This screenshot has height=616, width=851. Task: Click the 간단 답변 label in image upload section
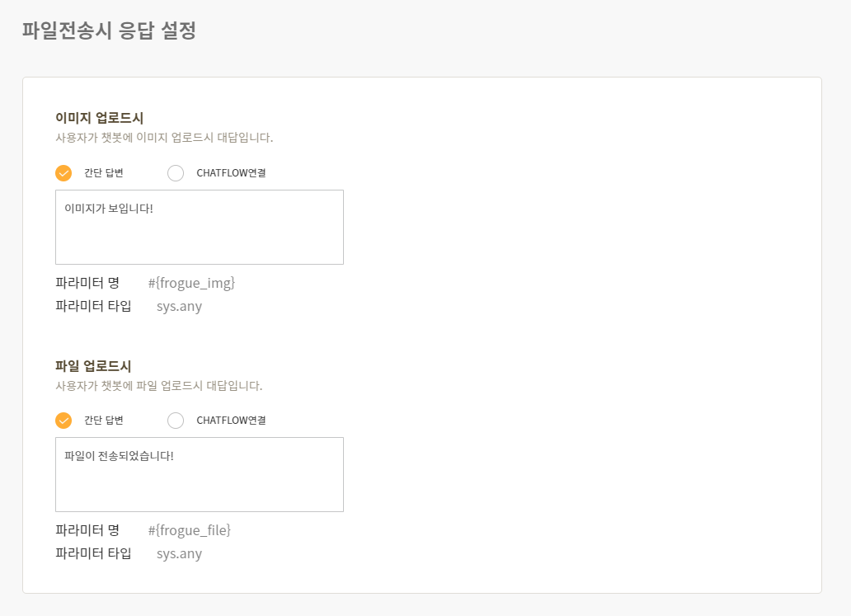point(104,173)
